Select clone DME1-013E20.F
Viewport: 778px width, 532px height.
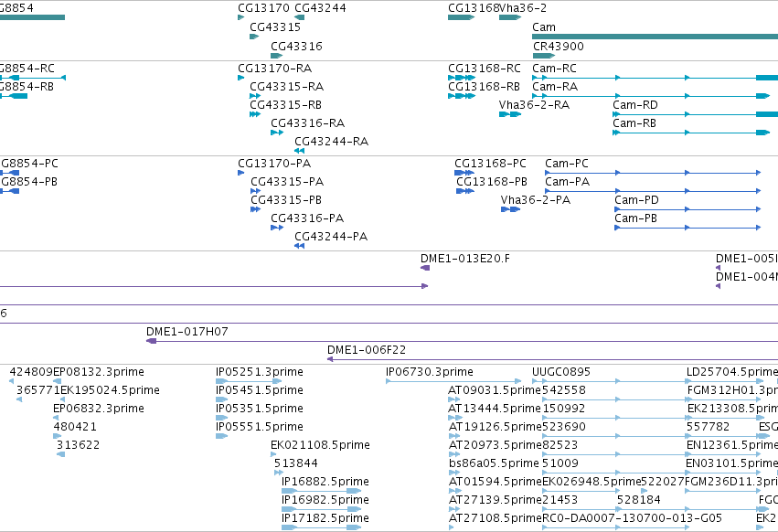click(x=425, y=268)
